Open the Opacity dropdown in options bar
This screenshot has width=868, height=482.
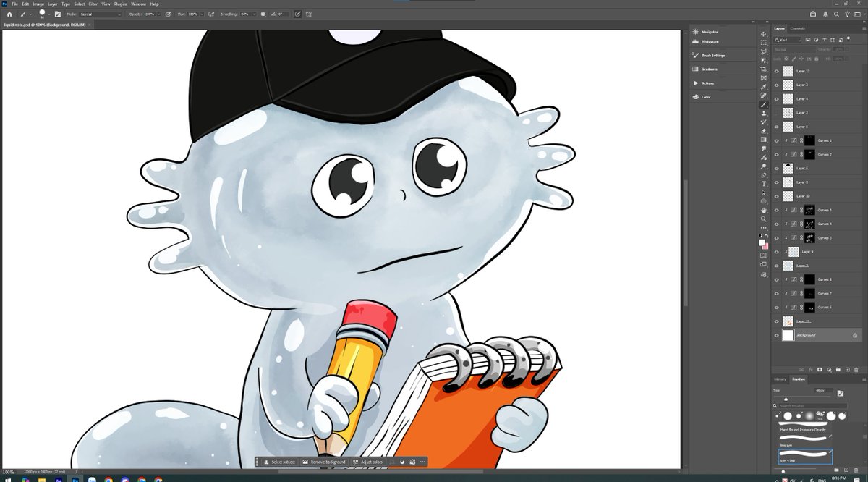click(158, 14)
